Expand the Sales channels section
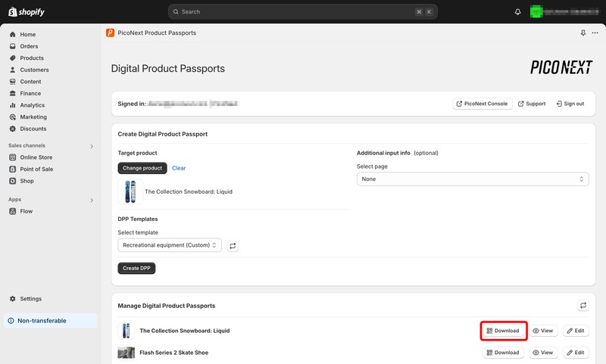606x364 pixels. (x=92, y=146)
